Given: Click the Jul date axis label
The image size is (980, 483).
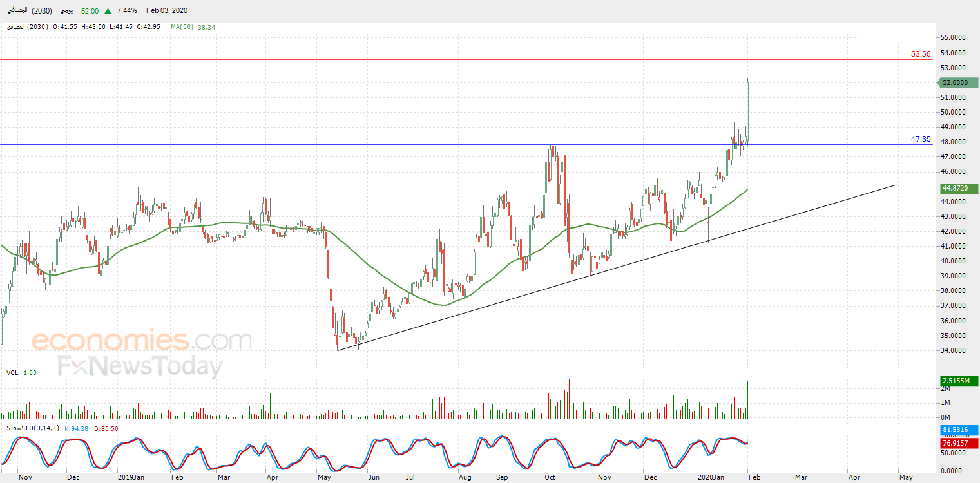Looking at the screenshot, I should click(410, 478).
